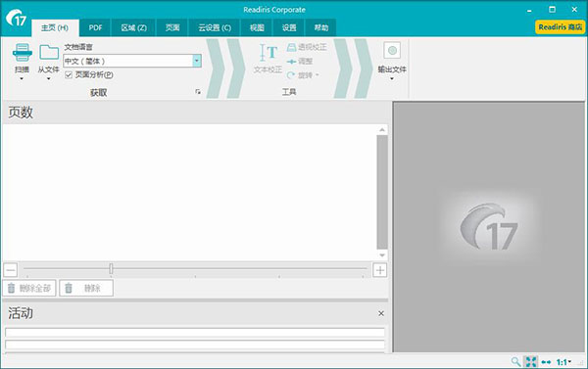
Task: Click the Readiris 17 logo button
Action: click(16, 18)
